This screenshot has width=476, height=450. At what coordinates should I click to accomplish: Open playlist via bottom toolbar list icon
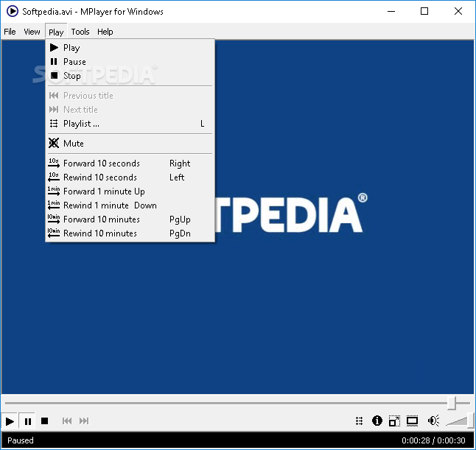pos(359,421)
